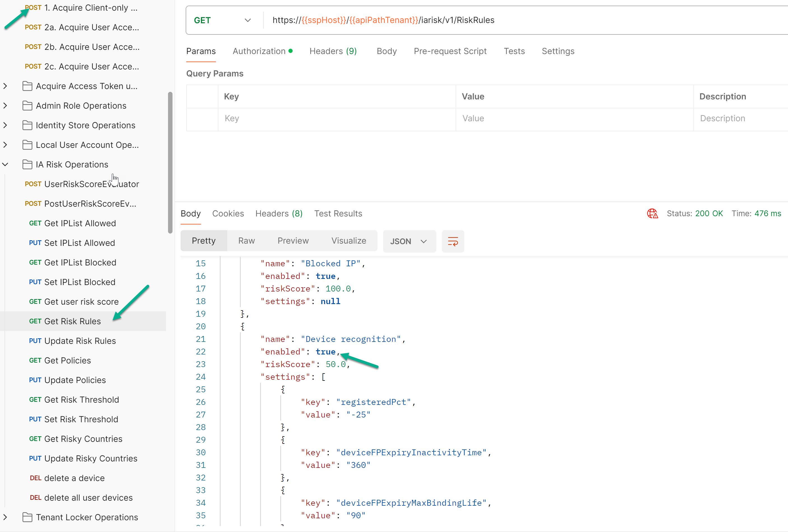The image size is (788, 532).
Task: Open the JSON format dropdown
Action: tap(409, 241)
